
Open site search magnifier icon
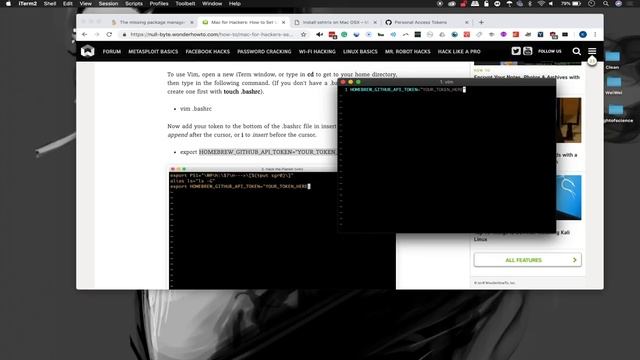point(576,51)
